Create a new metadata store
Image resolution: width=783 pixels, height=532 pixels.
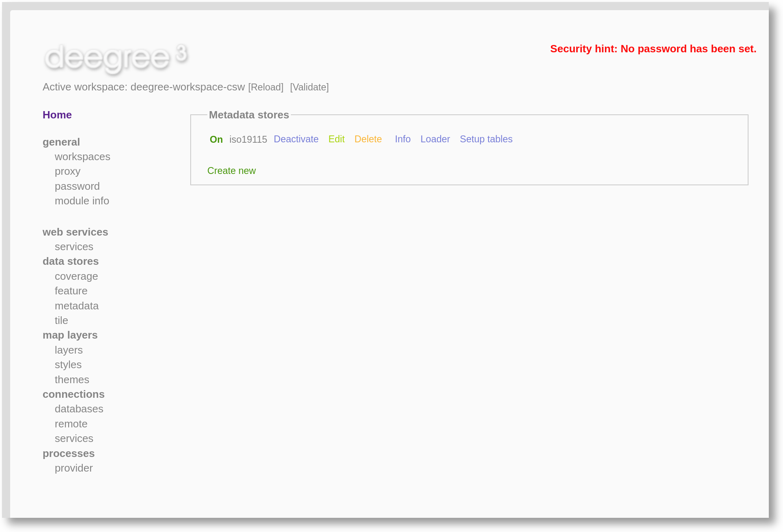tap(232, 171)
